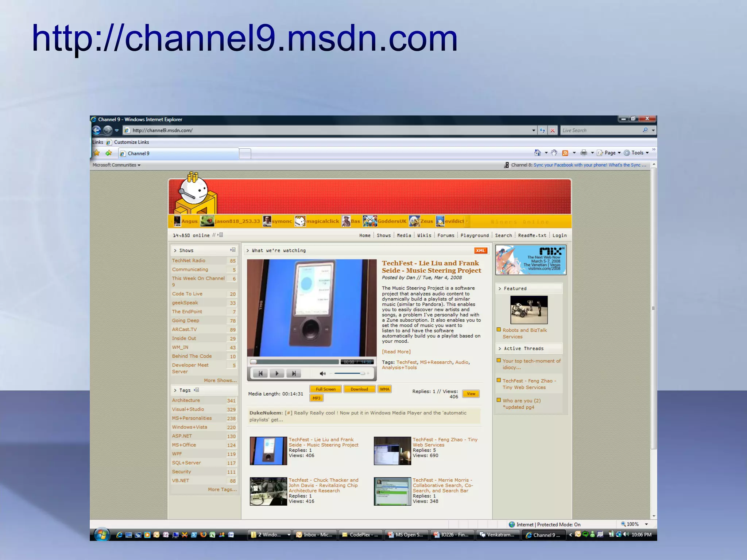This screenshot has height=560, width=747.
Task: Click the Favorites Center star icon
Action: point(97,153)
